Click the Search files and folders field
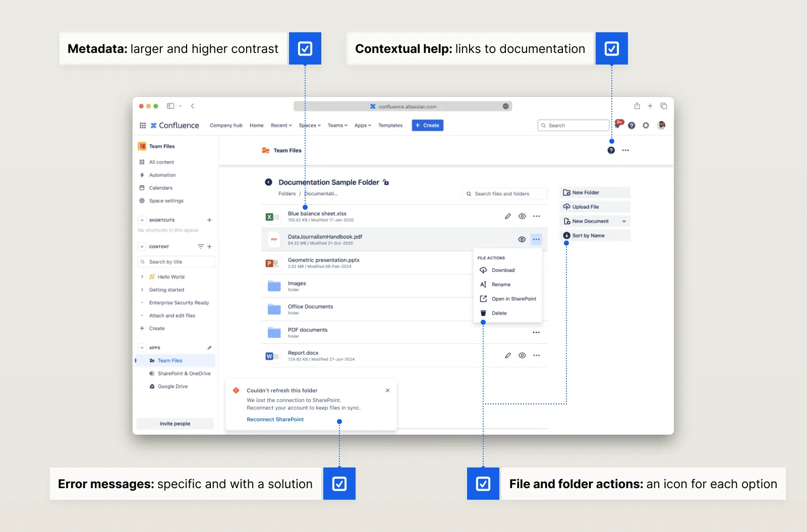 coord(505,194)
